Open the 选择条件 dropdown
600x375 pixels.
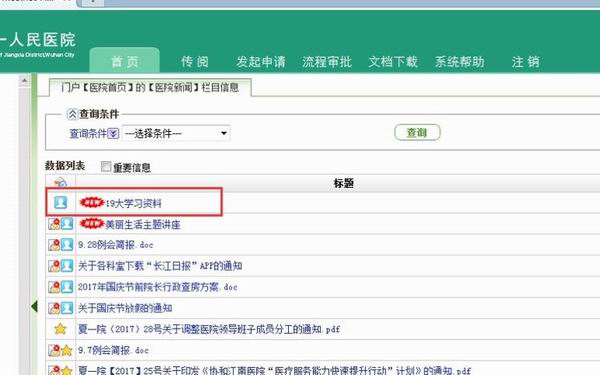coord(176,133)
